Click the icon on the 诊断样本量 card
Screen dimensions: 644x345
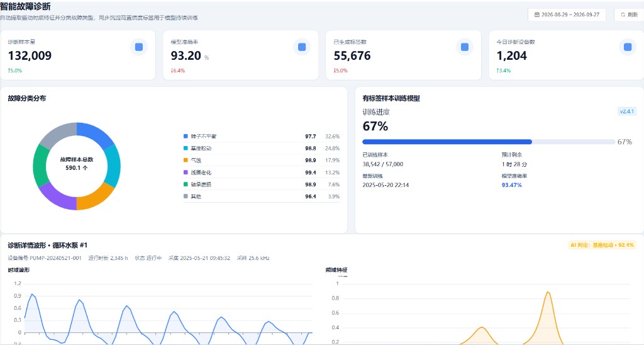(139, 47)
